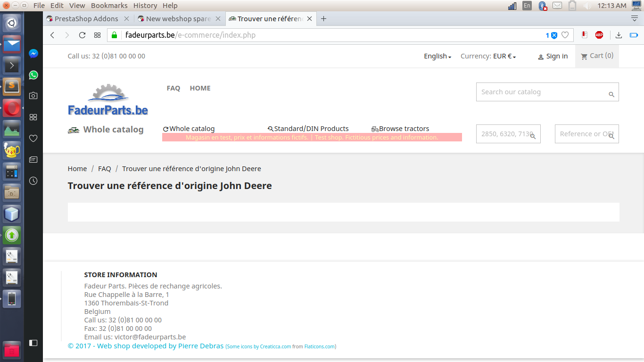
Task: Open the Ubuntu dash launcher
Action: click(12, 23)
